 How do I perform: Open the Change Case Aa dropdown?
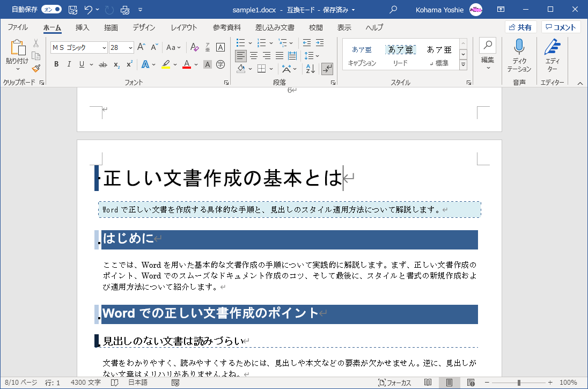[173, 47]
